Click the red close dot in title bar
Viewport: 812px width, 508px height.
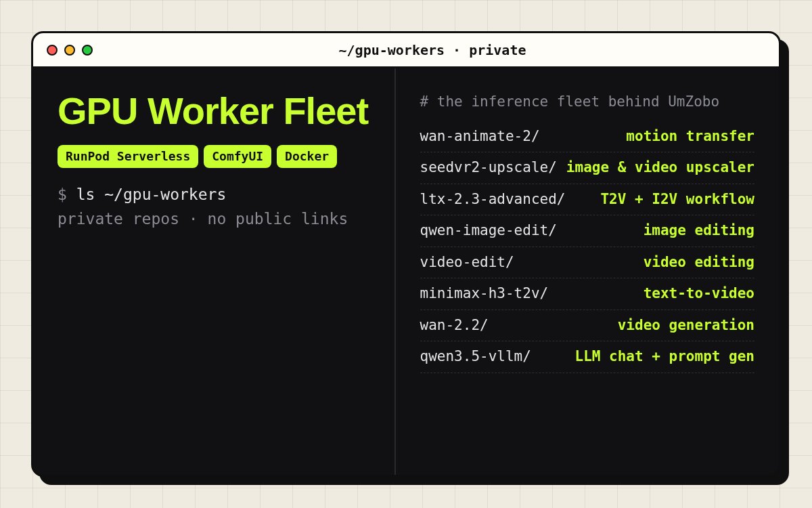[52, 50]
